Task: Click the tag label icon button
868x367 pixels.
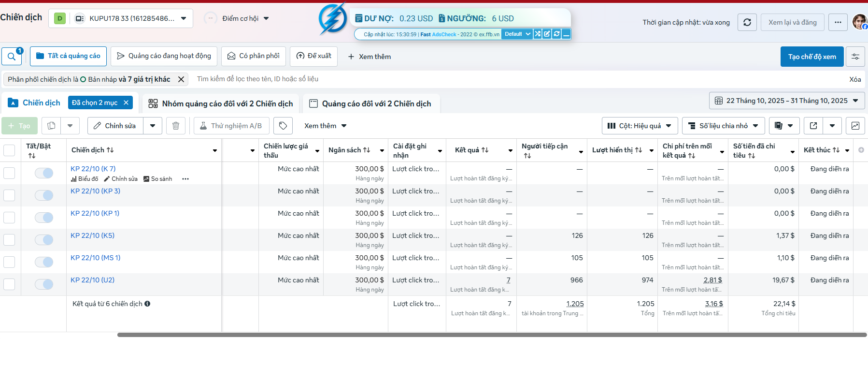Action: (x=283, y=126)
